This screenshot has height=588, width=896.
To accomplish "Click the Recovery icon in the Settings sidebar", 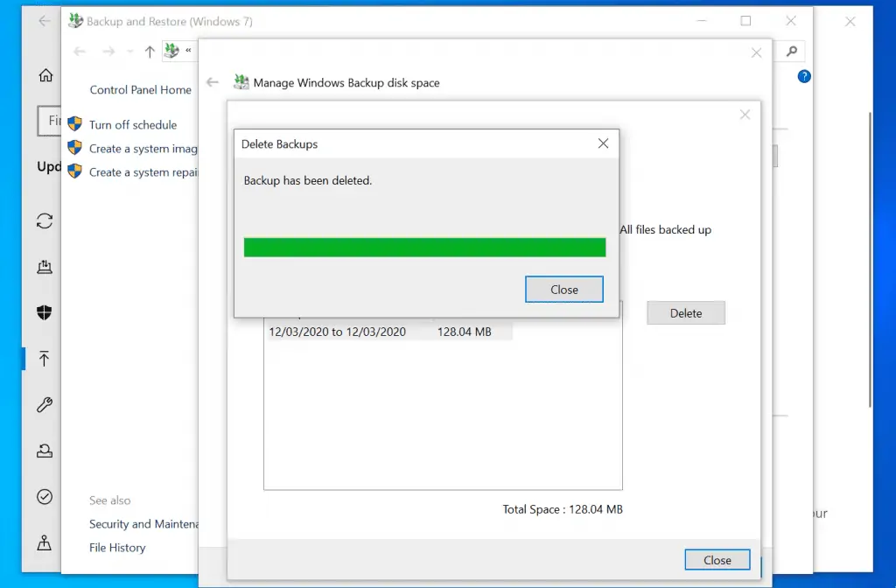I will coord(44,450).
